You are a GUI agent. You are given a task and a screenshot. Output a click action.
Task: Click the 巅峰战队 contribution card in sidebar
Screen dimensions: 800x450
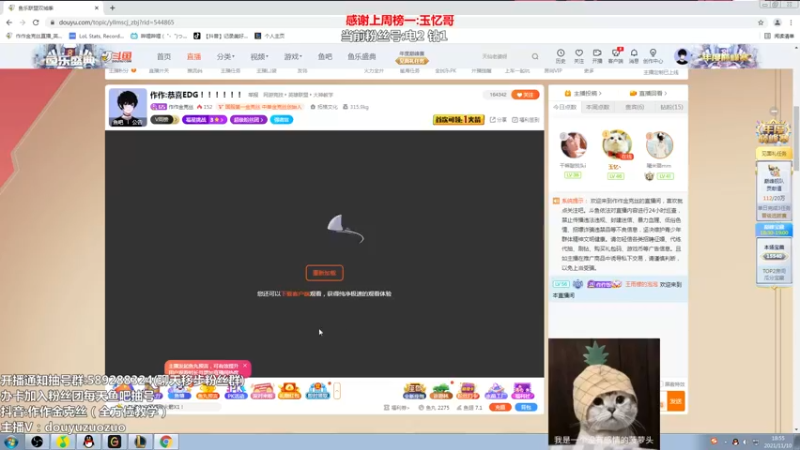773,190
